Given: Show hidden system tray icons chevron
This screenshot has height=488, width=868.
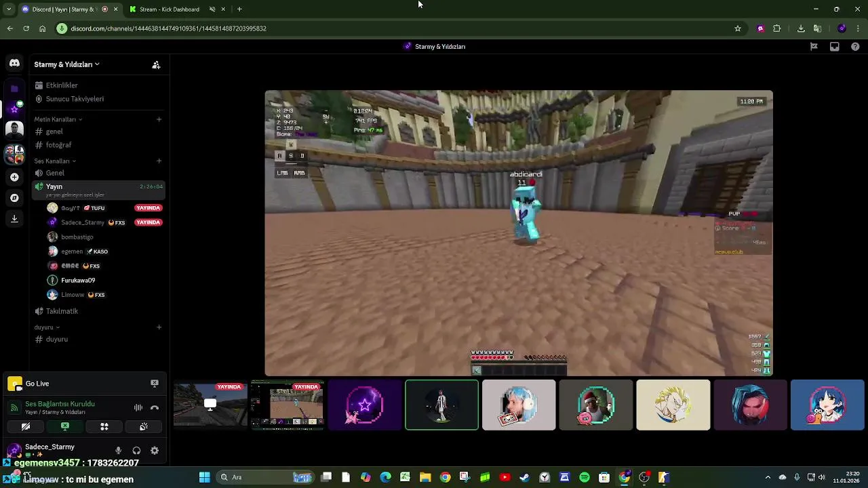Looking at the screenshot, I should pyautogui.click(x=768, y=477).
